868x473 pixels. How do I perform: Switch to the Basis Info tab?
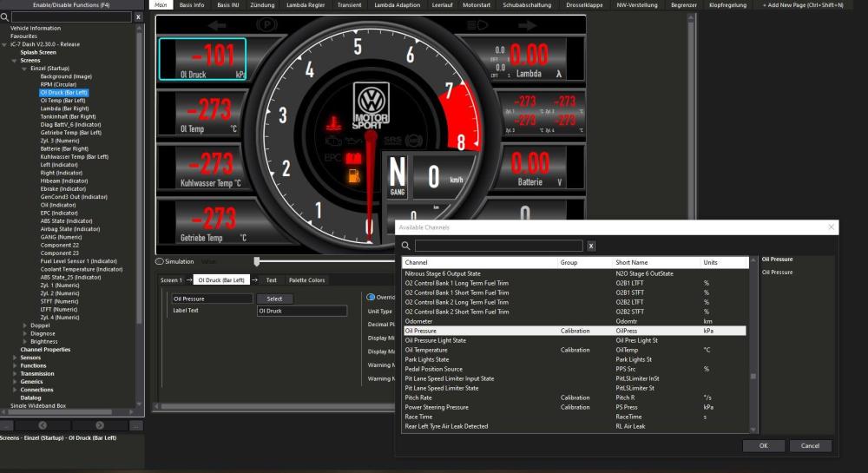tap(192, 5)
